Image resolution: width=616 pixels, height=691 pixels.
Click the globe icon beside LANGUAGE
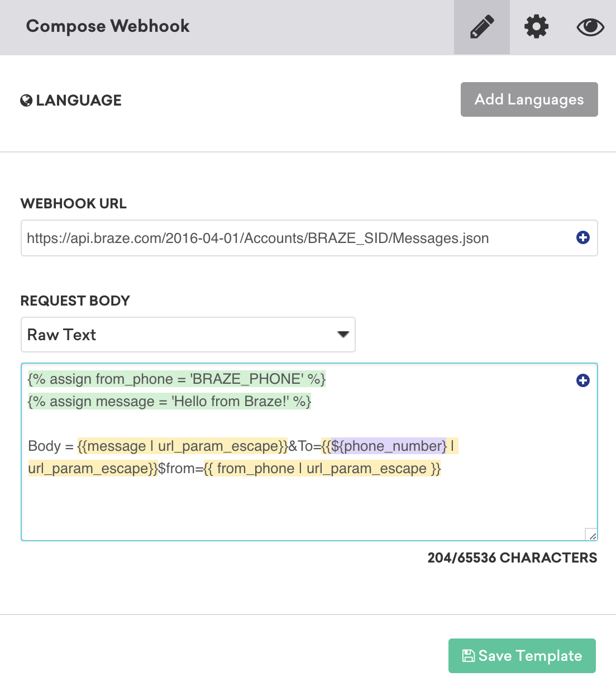coord(26,101)
